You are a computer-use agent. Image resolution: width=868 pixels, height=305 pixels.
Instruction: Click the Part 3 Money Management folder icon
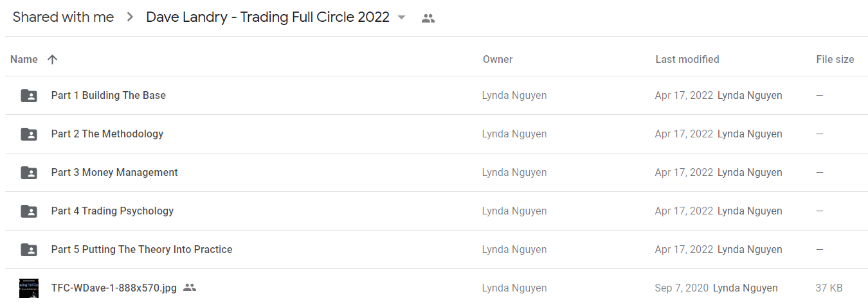click(29, 173)
